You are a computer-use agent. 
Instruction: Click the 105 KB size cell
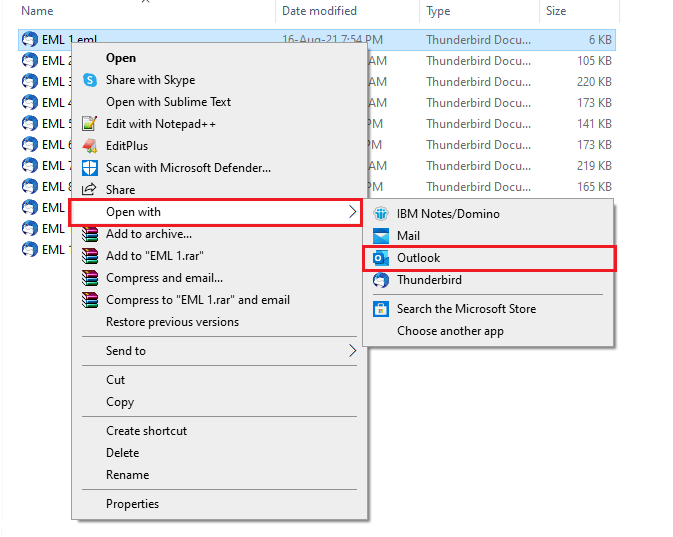(x=594, y=61)
